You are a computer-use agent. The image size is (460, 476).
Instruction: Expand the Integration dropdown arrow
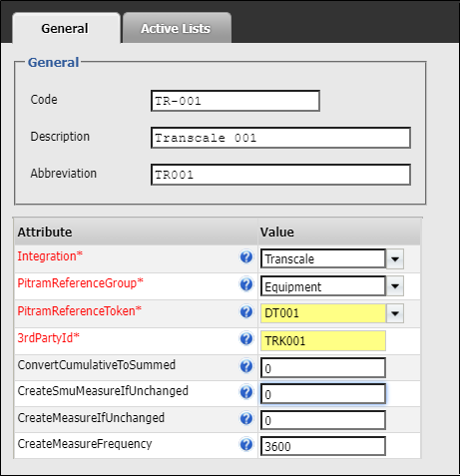[x=395, y=258]
